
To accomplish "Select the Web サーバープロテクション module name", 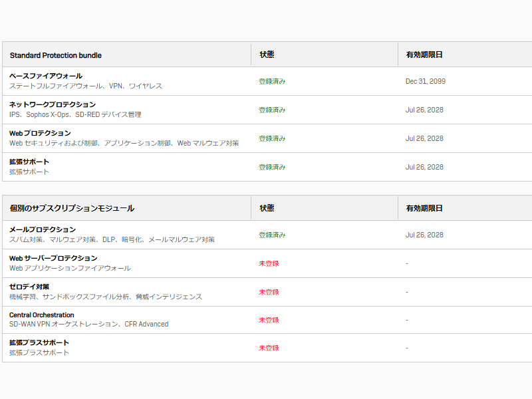I will (x=53, y=258).
